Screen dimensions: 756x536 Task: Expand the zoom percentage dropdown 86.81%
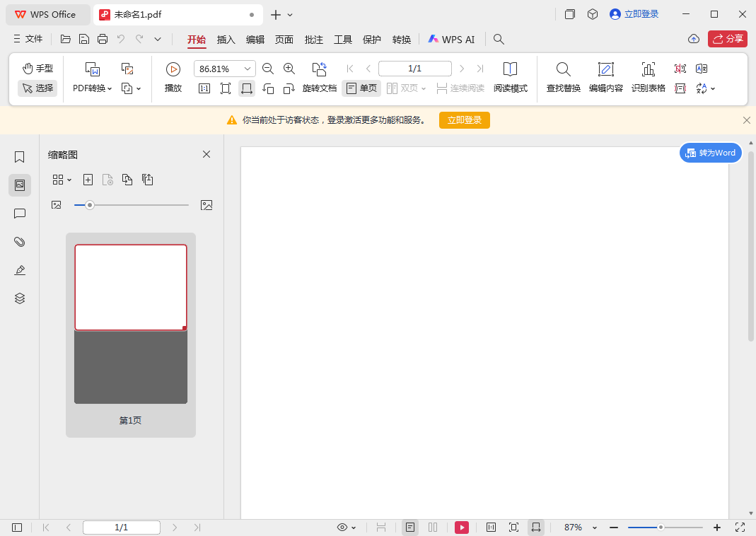248,69
